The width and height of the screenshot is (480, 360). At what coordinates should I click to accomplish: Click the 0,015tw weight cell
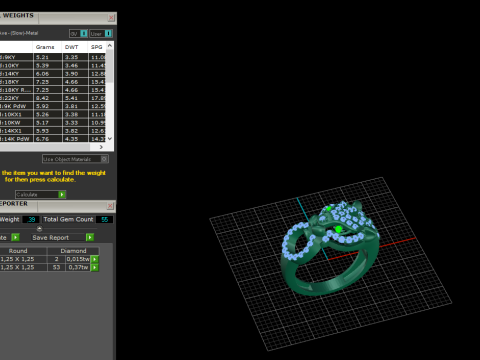click(78, 259)
